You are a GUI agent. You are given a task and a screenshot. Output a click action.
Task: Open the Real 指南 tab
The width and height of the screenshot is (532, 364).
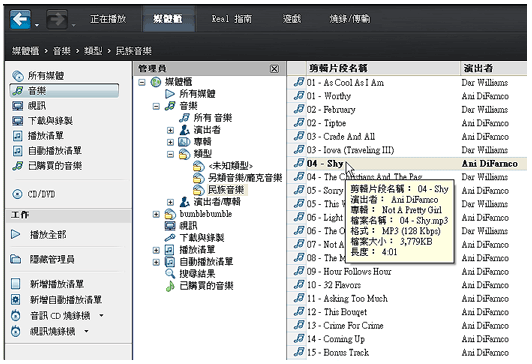tap(231, 19)
